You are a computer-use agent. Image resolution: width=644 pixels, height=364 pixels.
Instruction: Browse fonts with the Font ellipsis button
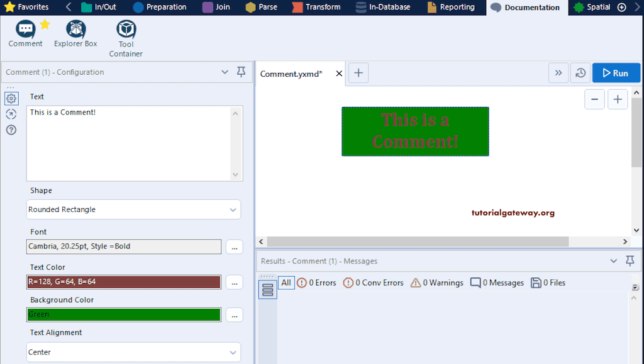pos(234,246)
